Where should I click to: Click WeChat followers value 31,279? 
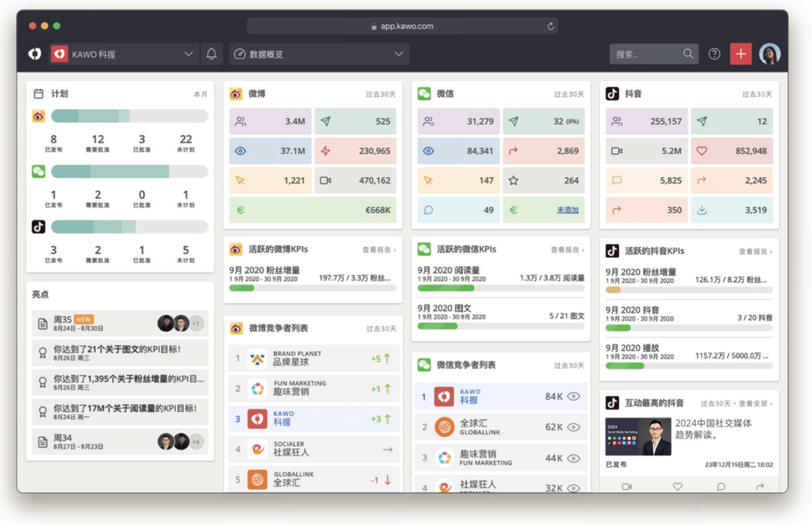480,121
